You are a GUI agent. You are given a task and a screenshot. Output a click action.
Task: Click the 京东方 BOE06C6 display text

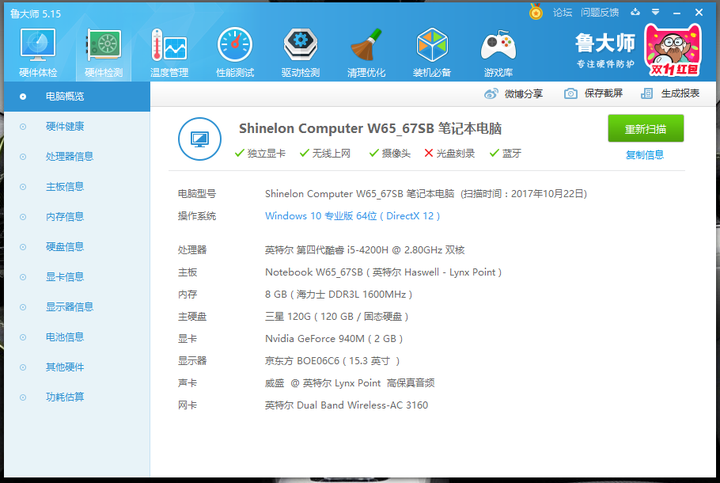(332, 361)
